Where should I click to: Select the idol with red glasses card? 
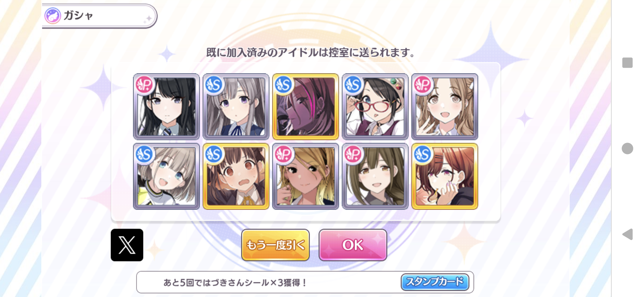tap(375, 106)
